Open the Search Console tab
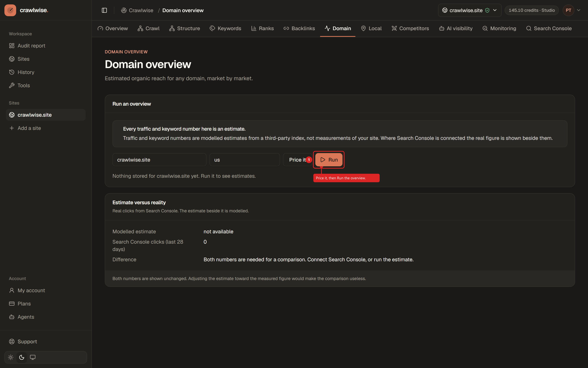Viewport: 588px width, 368px height. pyautogui.click(x=549, y=29)
